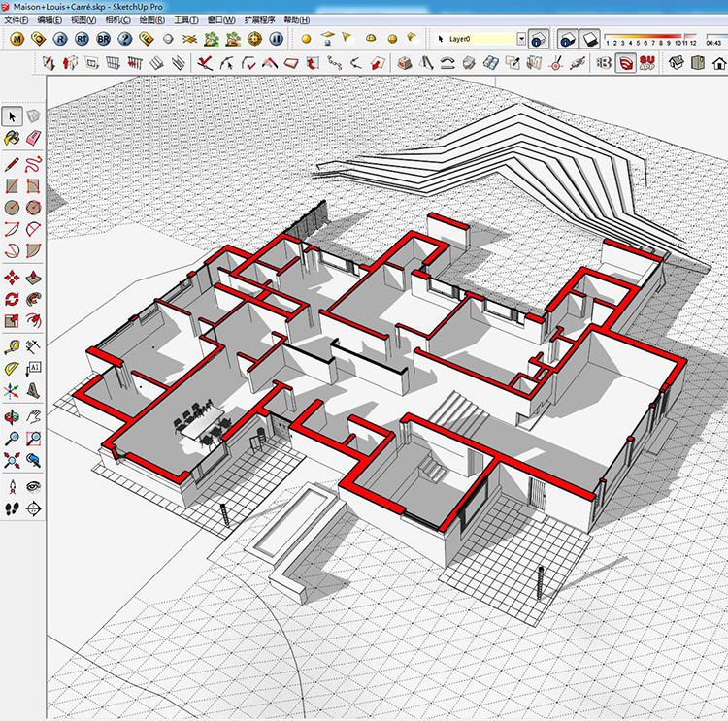Click the Zoom Extents tool
This screenshot has width=728, height=721.
[12, 460]
